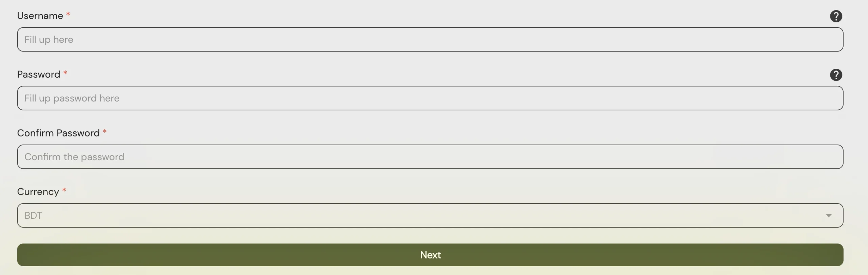Click the 'Fill up here' placeholder text
The width and height of the screenshot is (868, 275).
49,40
